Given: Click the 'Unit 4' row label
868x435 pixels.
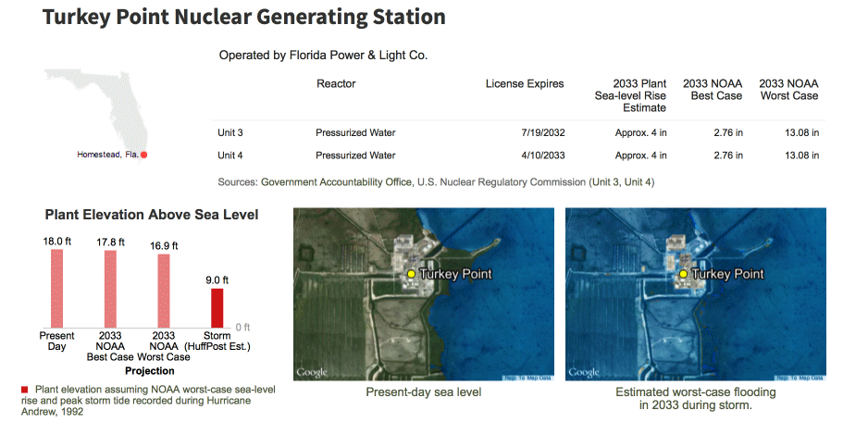Looking at the screenshot, I should click(230, 155).
